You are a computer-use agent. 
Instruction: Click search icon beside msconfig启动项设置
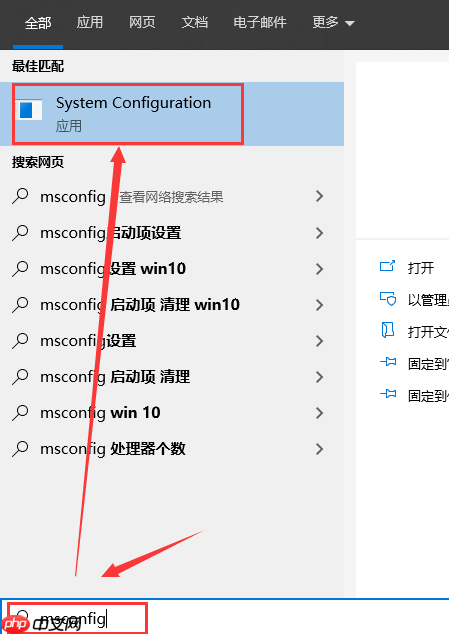coord(20,233)
